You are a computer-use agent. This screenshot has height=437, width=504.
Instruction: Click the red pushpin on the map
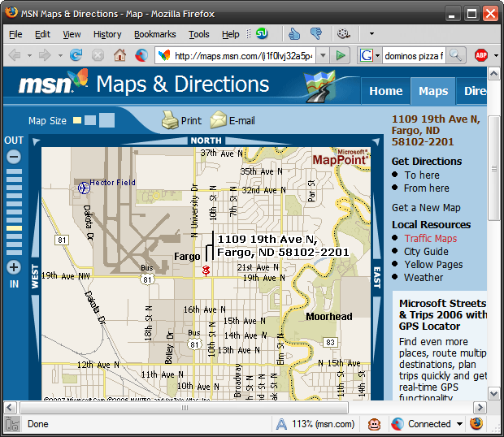tap(206, 270)
